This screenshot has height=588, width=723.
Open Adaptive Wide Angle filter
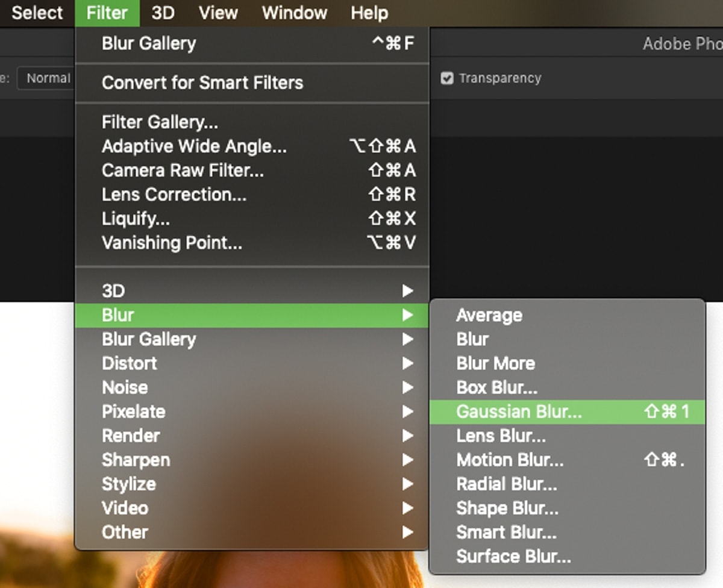(x=252, y=146)
